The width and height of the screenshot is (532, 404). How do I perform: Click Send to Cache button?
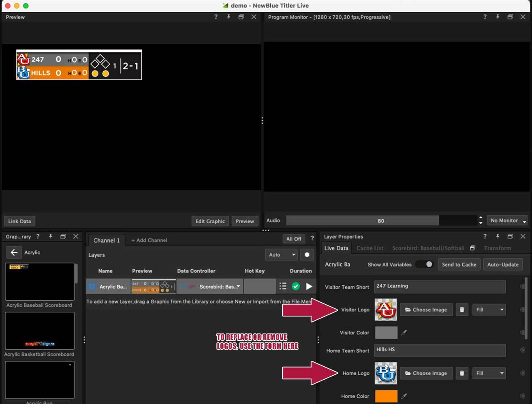tap(459, 264)
